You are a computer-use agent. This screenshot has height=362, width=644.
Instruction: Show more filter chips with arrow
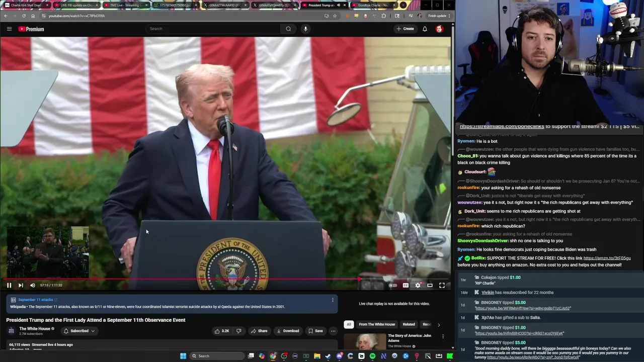pyautogui.click(x=438, y=325)
